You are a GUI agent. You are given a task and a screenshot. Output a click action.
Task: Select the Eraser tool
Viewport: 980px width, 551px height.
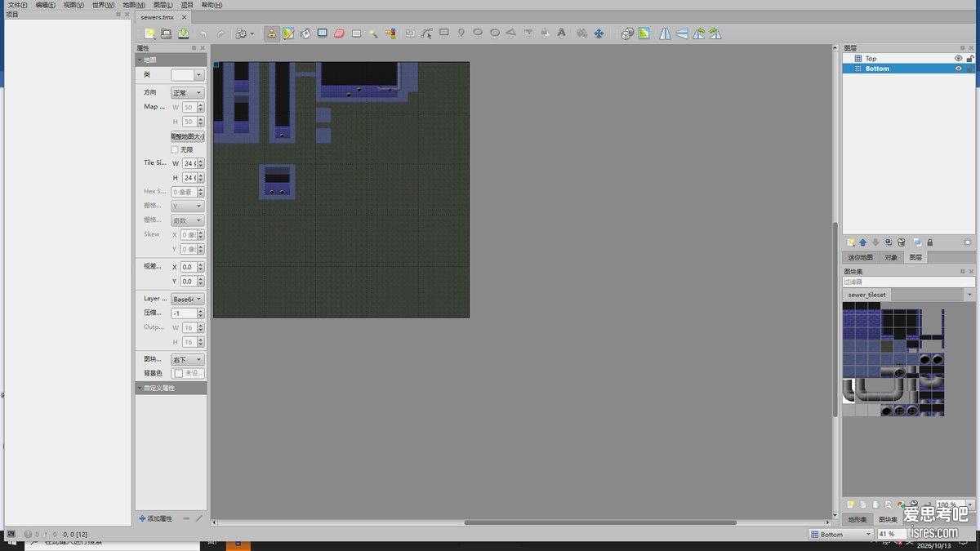coord(340,33)
